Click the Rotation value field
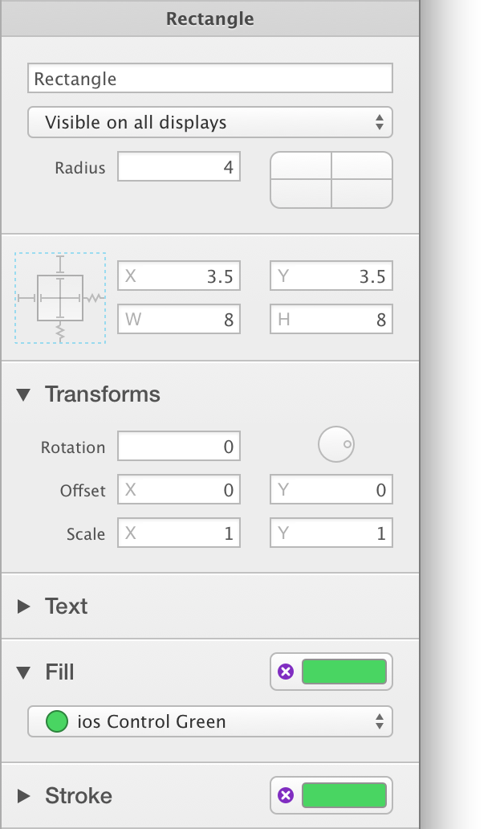The image size is (504, 829). coord(178,446)
